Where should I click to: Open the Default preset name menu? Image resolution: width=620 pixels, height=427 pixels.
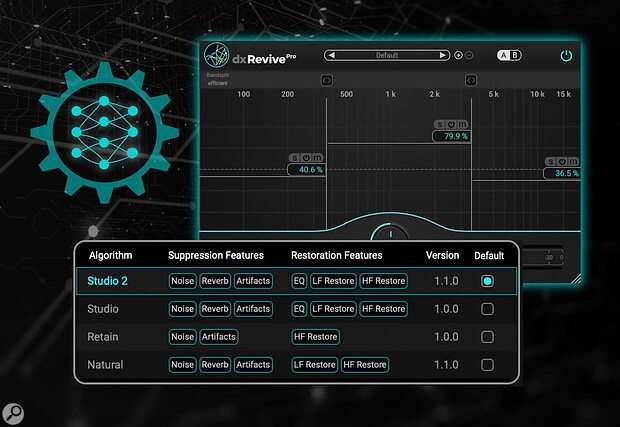[x=387, y=55]
